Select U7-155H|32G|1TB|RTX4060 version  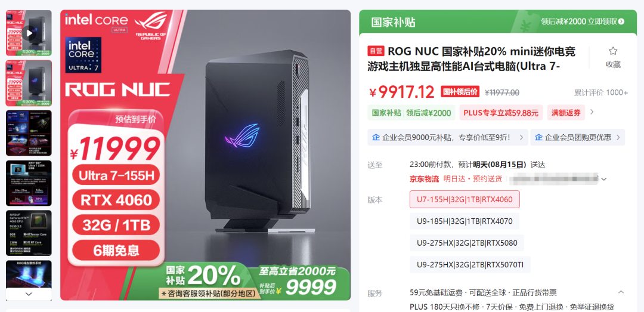click(465, 199)
